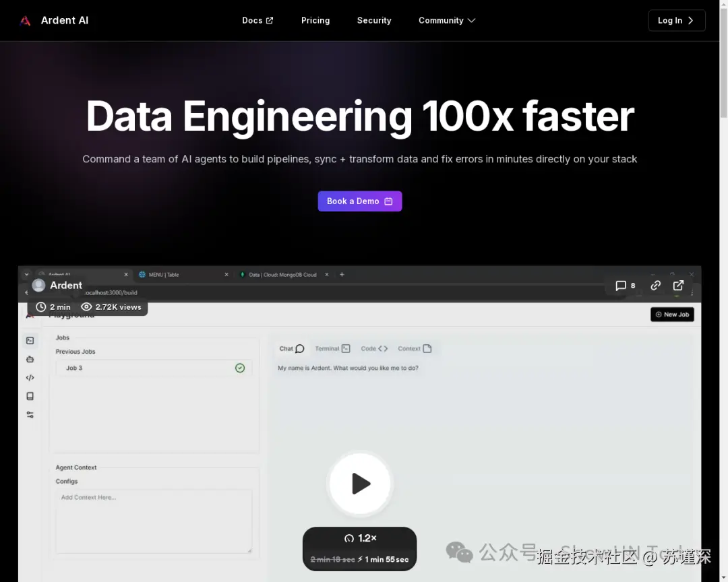This screenshot has width=728, height=582.
Task: Change the 1.2x playback speed
Action: click(360, 538)
